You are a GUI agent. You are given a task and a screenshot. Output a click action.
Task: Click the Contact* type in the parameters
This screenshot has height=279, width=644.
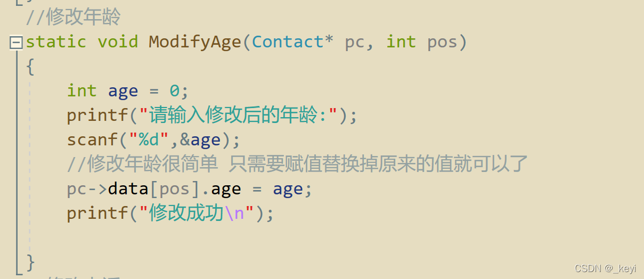click(292, 41)
